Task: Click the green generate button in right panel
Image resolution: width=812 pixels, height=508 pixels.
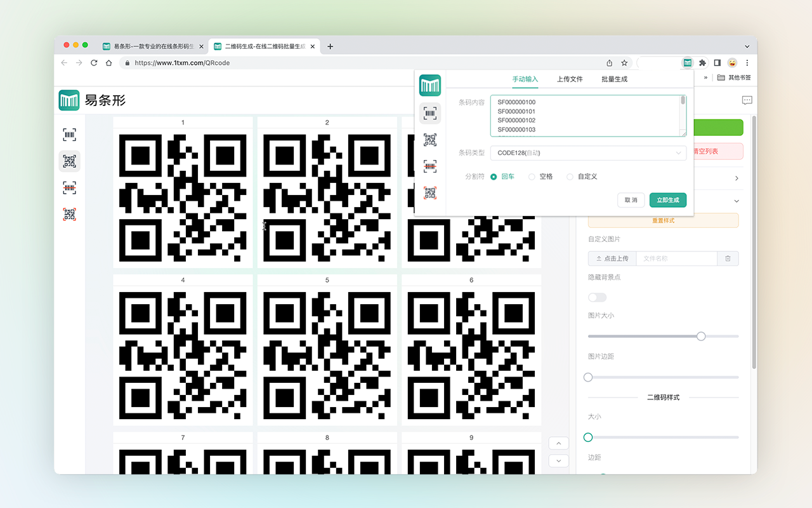Action: [x=718, y=128]
